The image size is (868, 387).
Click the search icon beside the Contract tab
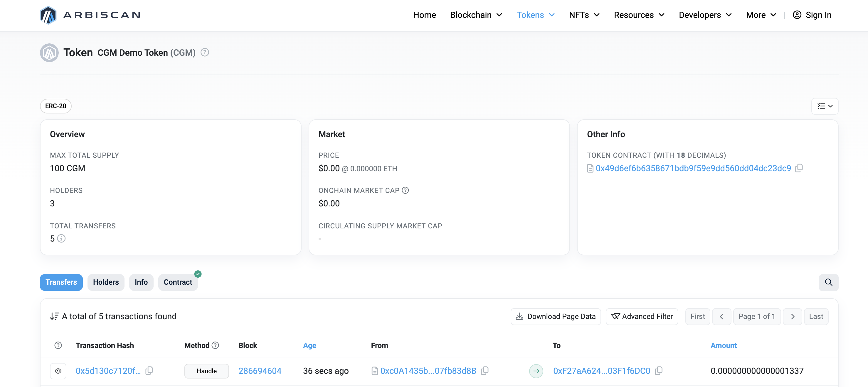[x=829, y=282]
